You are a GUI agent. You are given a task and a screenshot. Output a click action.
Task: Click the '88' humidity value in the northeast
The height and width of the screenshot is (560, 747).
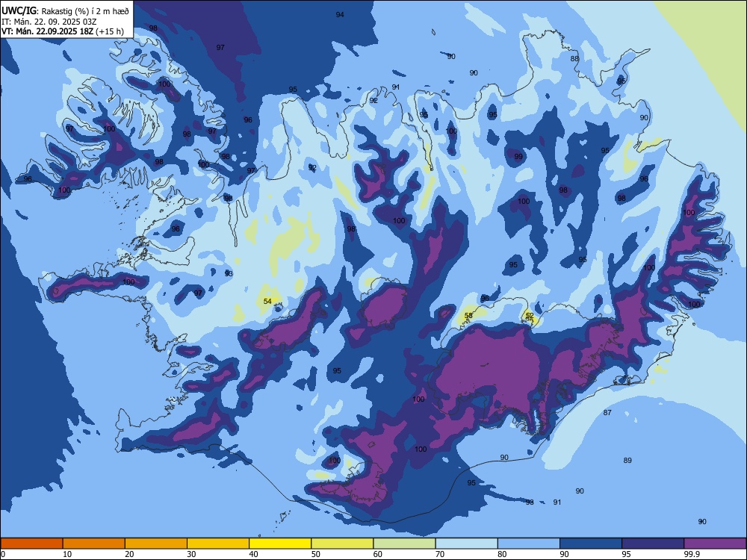point(574,58)
